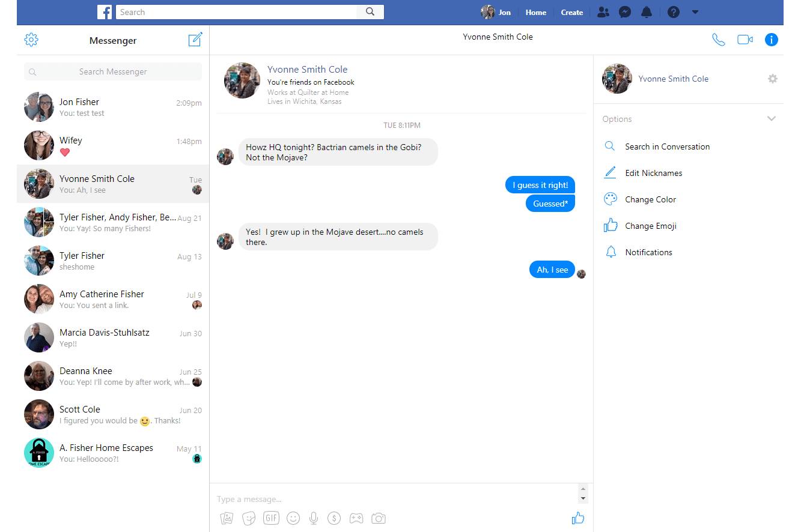798x532 pixels.
Task: Toggle the conversation information panel
Action: (772, 40)
